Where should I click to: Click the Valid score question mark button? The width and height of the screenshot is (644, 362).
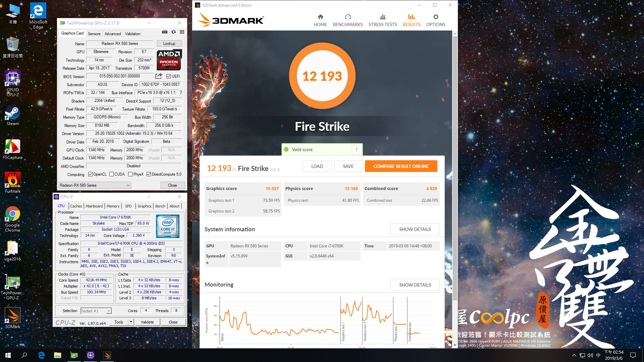[x=357, y=149]
